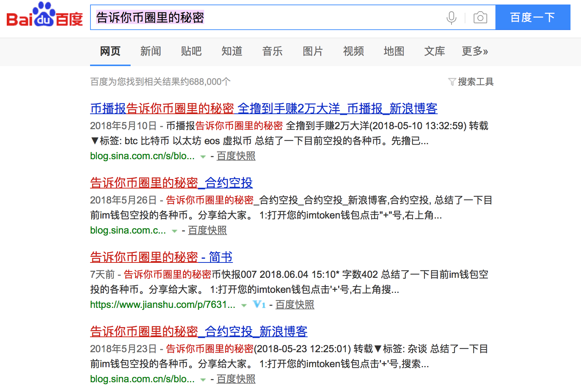Open 百度快照 for the May 26 合约空投 result

207,230
